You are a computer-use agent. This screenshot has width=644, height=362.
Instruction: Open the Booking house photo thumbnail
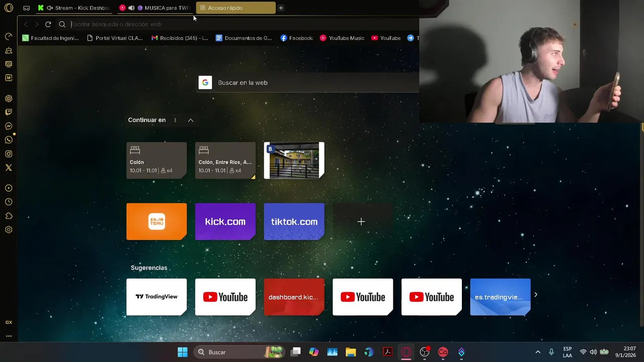[294, 160]
